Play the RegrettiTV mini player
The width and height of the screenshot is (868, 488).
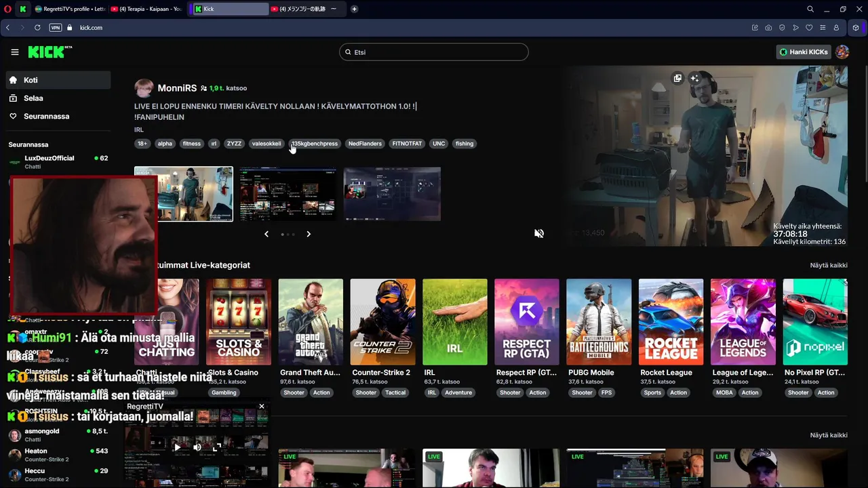click(178, 447)
